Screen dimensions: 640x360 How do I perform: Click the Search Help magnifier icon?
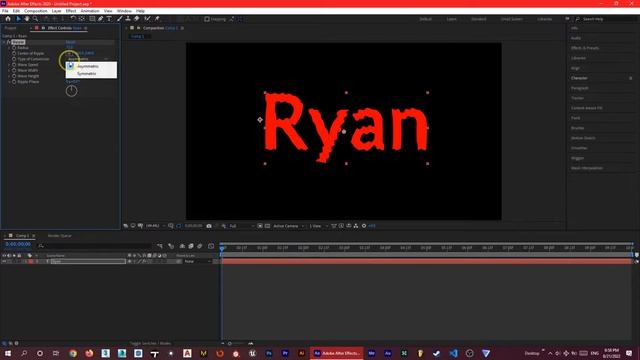pyautogui.click(x=578, y=19)
